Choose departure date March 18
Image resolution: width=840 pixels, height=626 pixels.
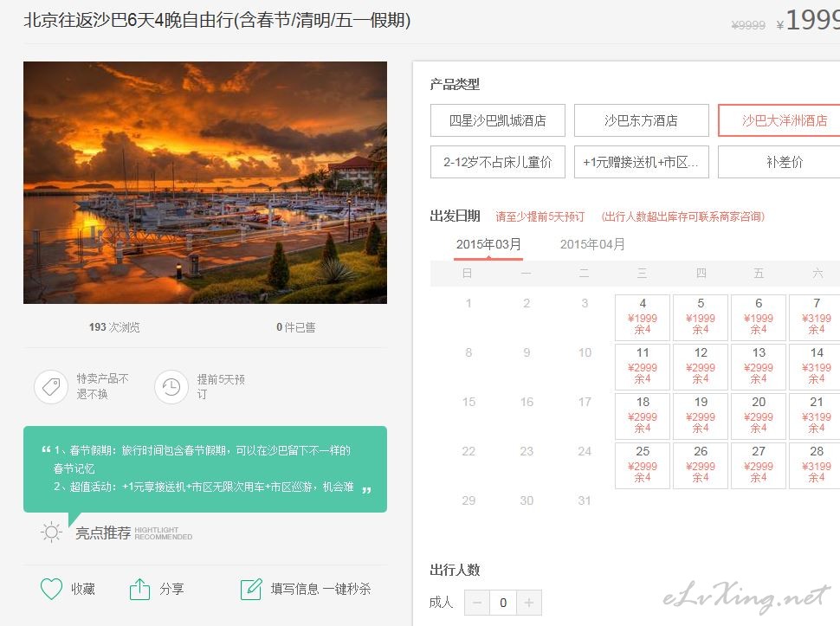pyautogui.click(x=643, y=416)
